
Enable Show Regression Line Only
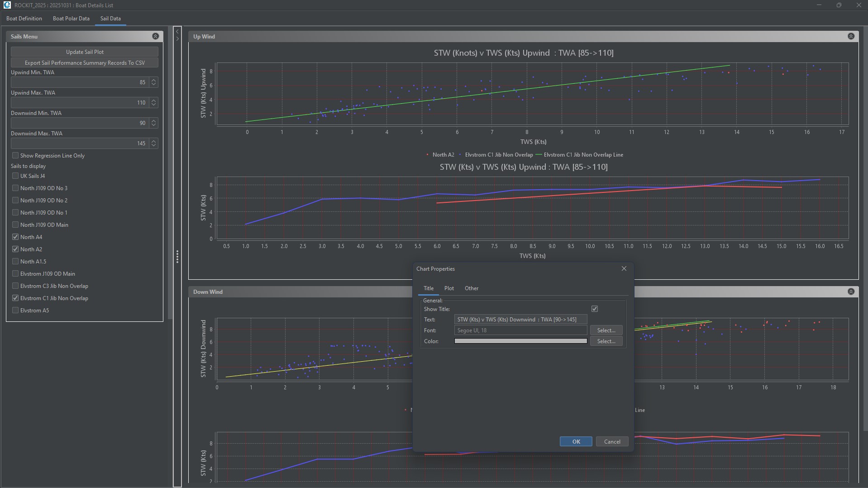pyautogui.click(x=15, y=155)
